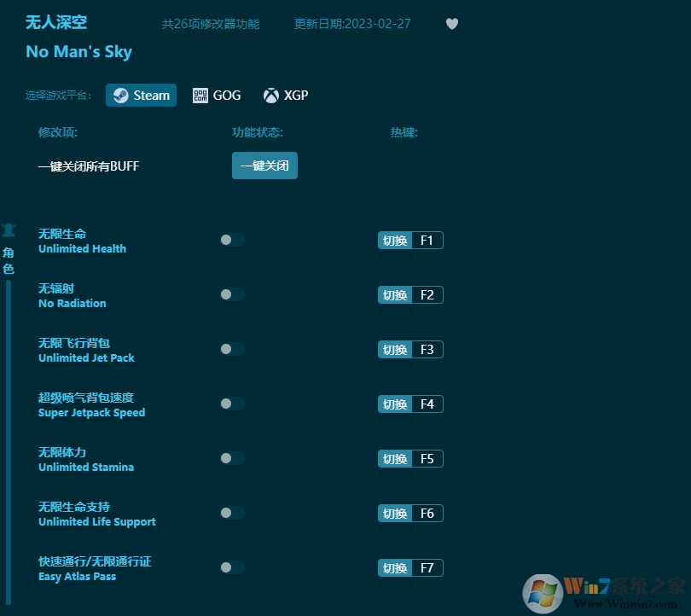Toggle No Radiation switch

point(232,294)
